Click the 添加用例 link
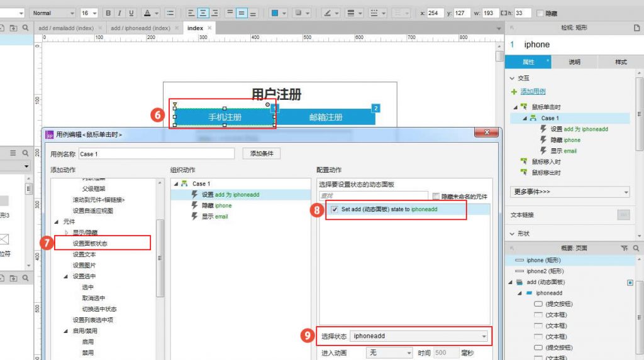 point(533,92)
